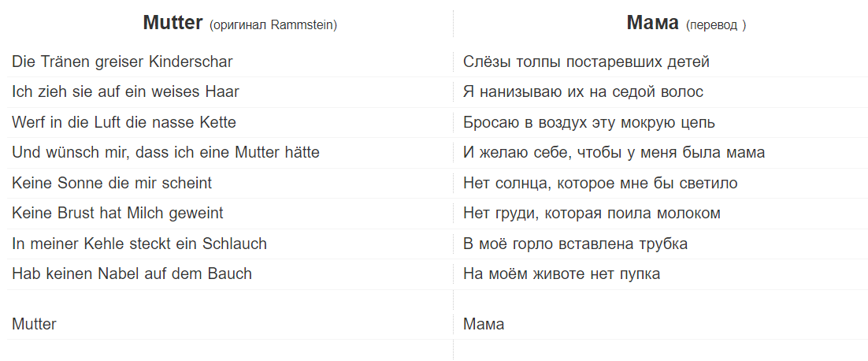Select the line "Die Tränen greiser Kinderschar"

(122, 61)
